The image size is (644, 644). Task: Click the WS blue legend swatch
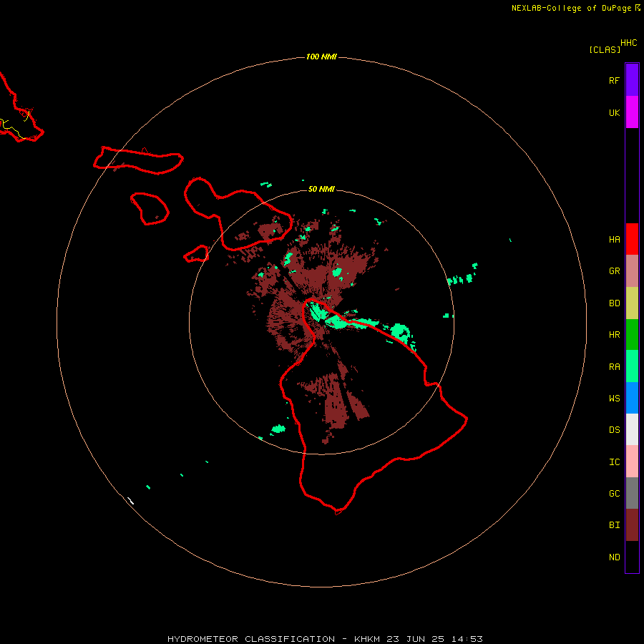[632, 398]
